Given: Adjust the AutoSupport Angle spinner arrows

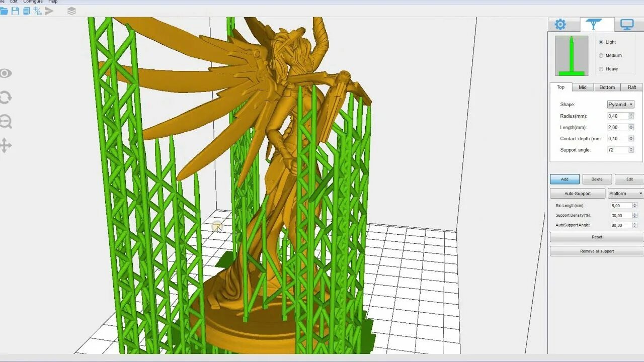Looking at the screenshot, I should pyautogui.click(x=634, y=225).
